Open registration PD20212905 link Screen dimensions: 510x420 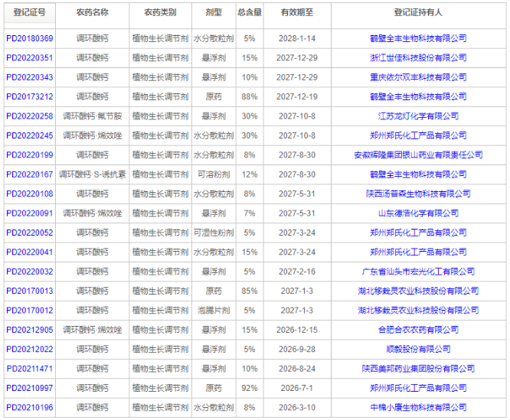(x=30, y=330)
